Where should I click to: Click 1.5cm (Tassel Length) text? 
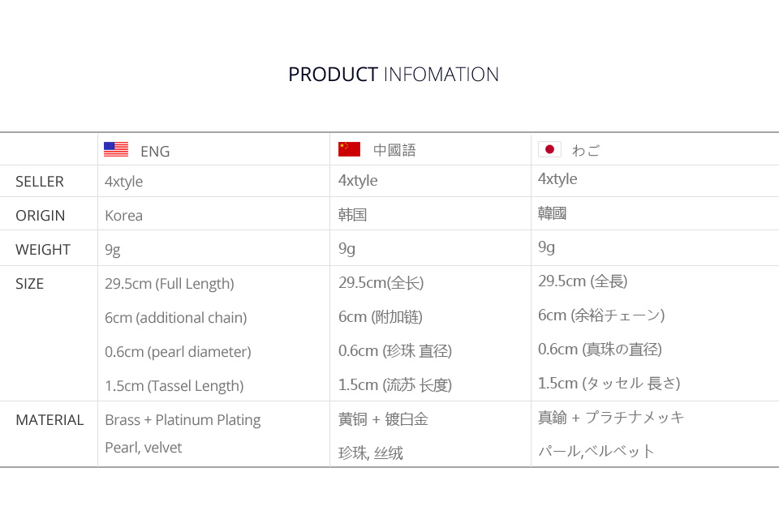tap(174, 386)
